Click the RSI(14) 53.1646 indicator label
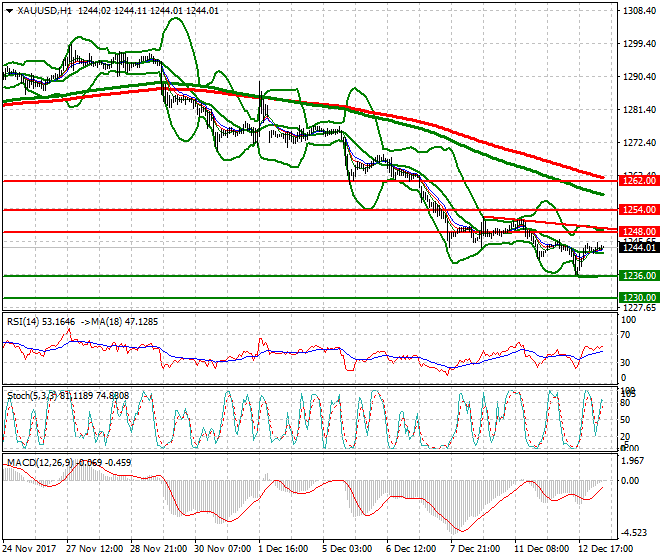 click(41, 322)
